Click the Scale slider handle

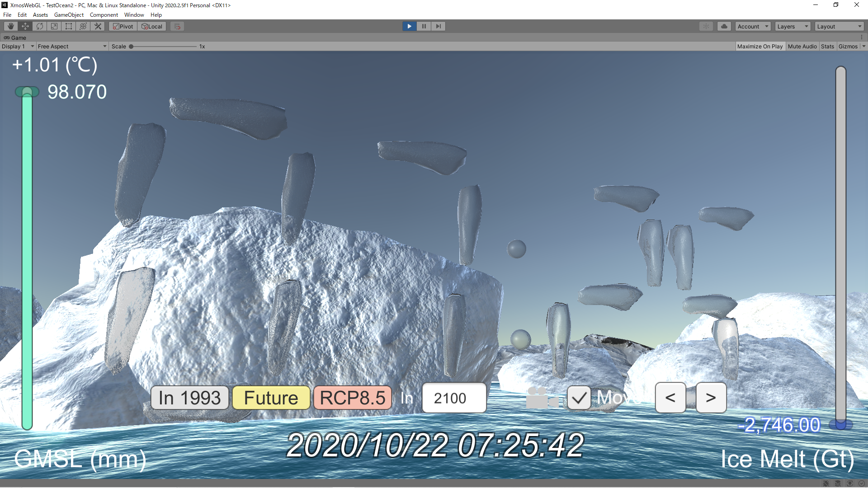tap(131, 46)
